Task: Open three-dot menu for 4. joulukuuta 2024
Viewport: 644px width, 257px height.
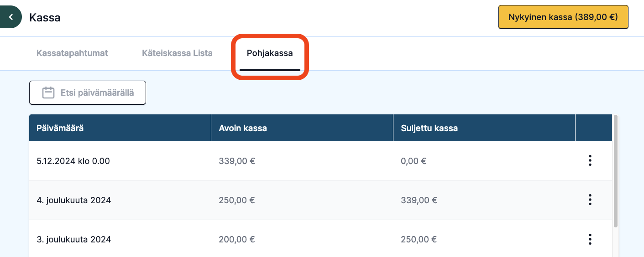Action: 590,200
